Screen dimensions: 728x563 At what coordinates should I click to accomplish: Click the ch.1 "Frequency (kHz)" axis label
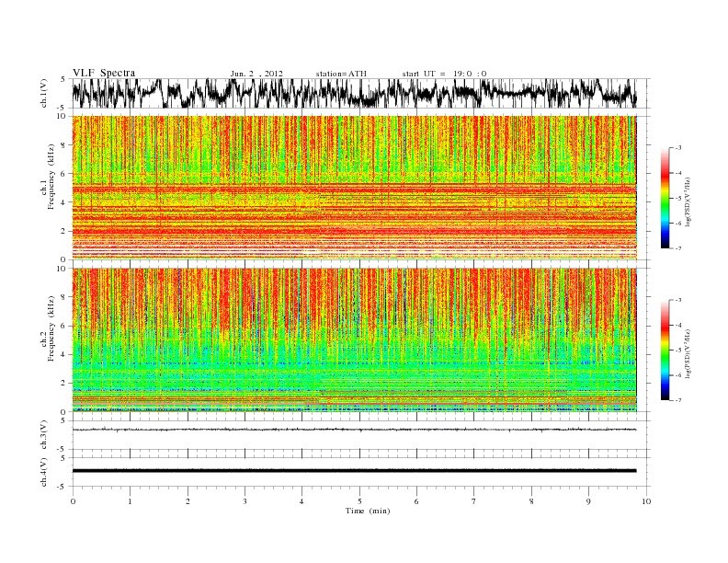coord(51,177)
